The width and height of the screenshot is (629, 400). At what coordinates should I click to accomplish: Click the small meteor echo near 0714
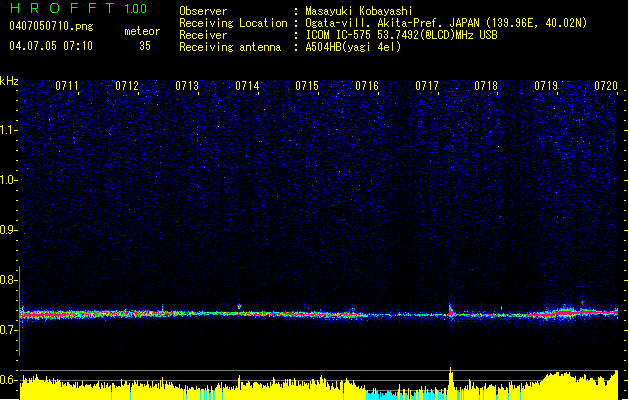[239, 307]
